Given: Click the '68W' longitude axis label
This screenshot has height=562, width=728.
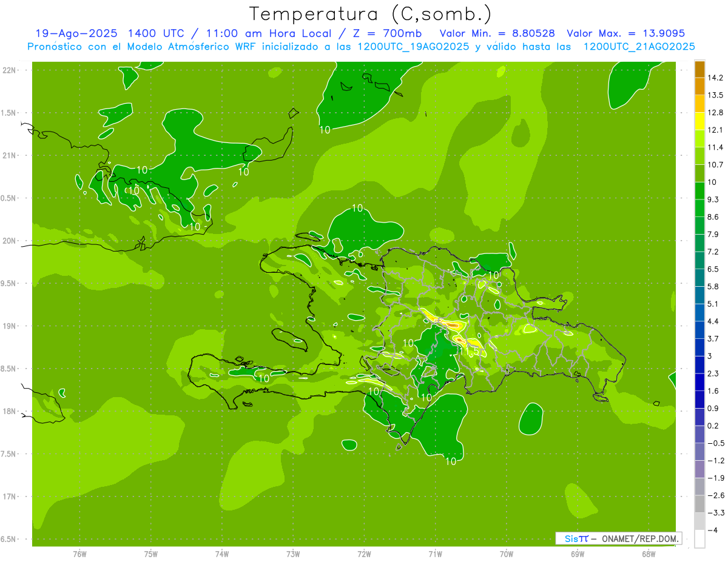Looking at the screenshot, I should click(649, 554).
